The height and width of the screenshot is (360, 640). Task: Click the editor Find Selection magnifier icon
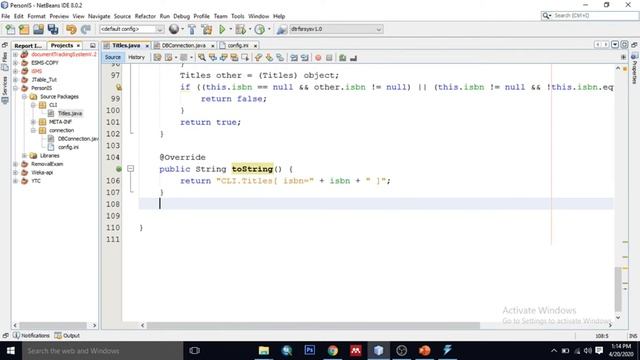(x=202, y=58)
